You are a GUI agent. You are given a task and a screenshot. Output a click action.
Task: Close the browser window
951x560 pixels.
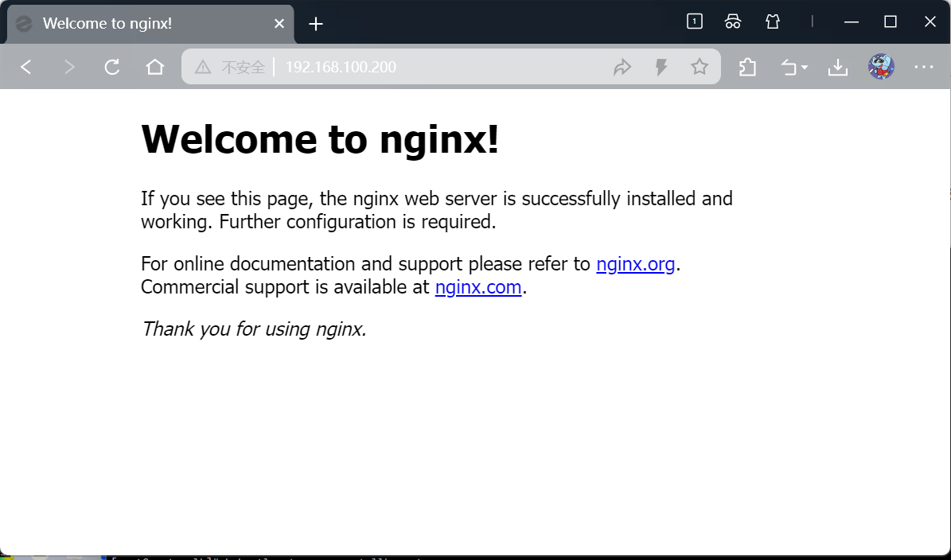click(930, 21)
